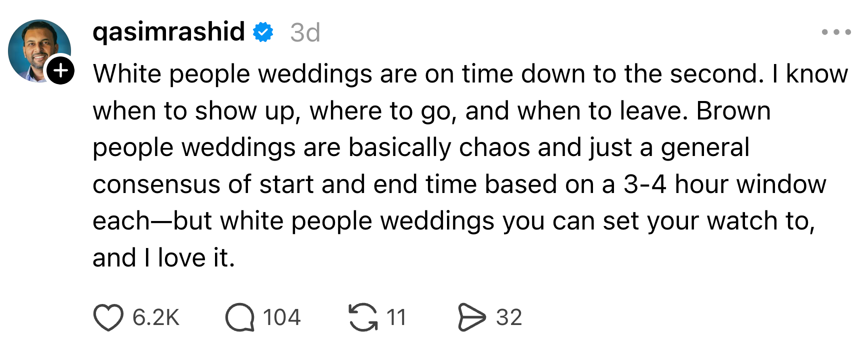Open replies via the comment bubble icon
868x353 pixels.
240,317
